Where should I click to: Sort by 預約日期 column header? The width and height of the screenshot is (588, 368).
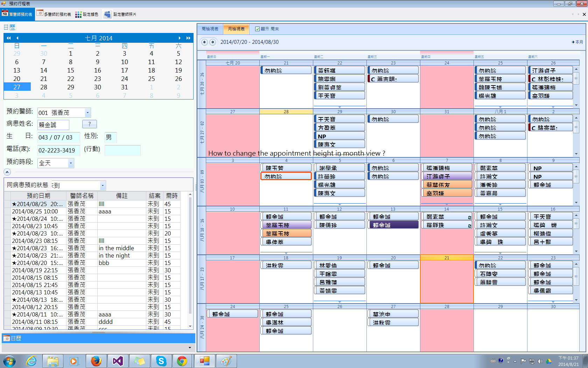coord(38,196)
